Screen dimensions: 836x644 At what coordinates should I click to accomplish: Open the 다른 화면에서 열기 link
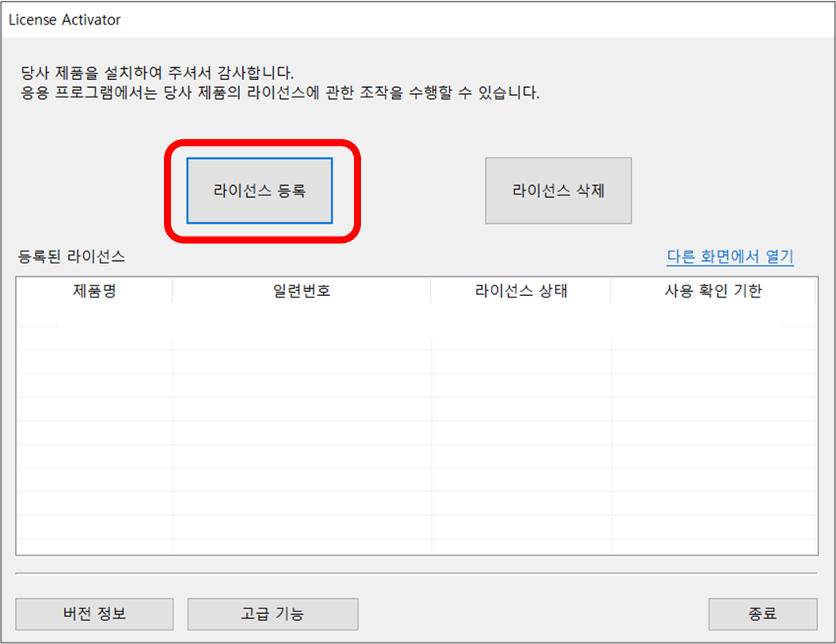pyautogui.click(x=729, y=256)
